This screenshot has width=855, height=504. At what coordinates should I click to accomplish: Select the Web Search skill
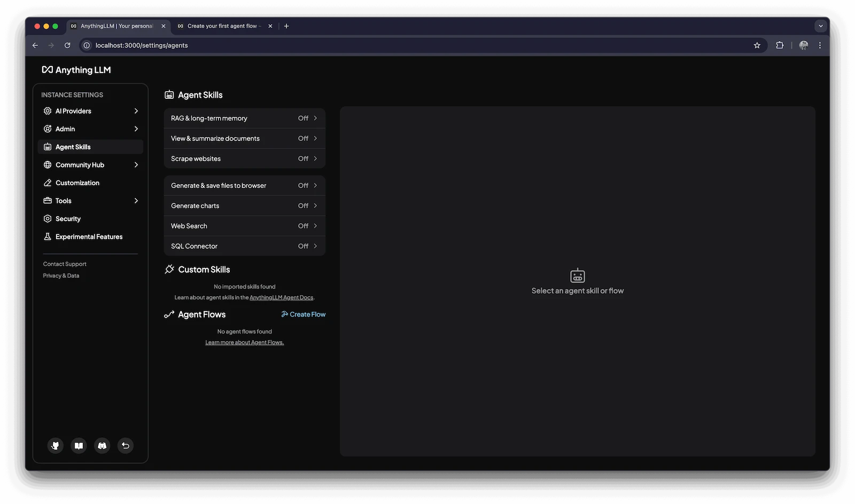tap(245, 226)
